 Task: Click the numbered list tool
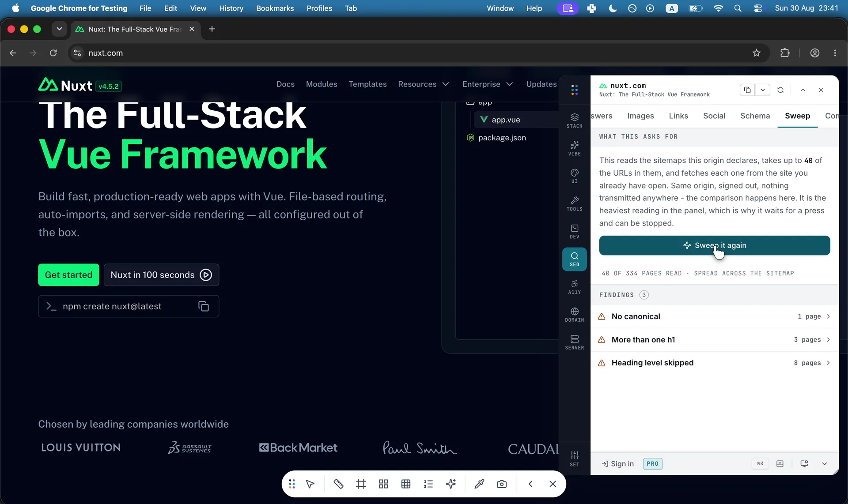click(428, 484)
